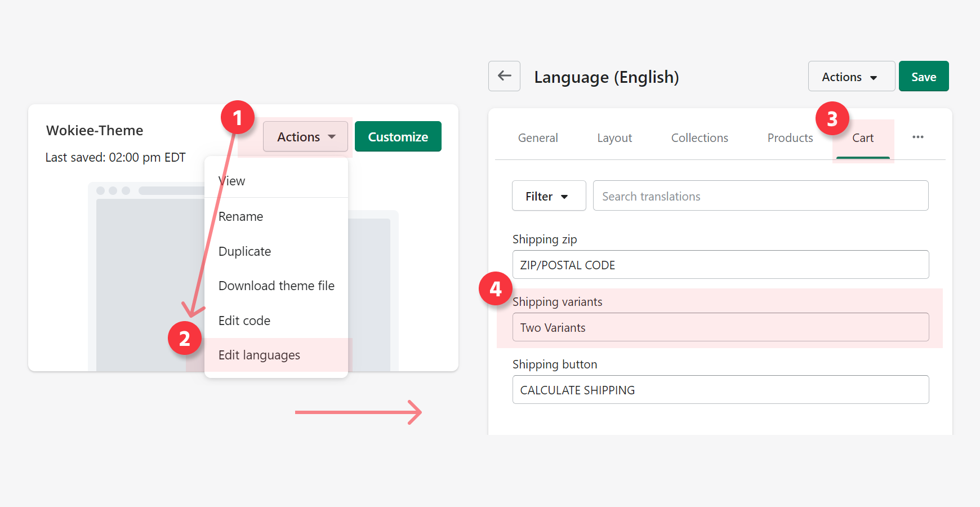This screenshot has width=980, height=507.
Task: Select Edit code in the Actions menu
Action: [x=244, y=321]
